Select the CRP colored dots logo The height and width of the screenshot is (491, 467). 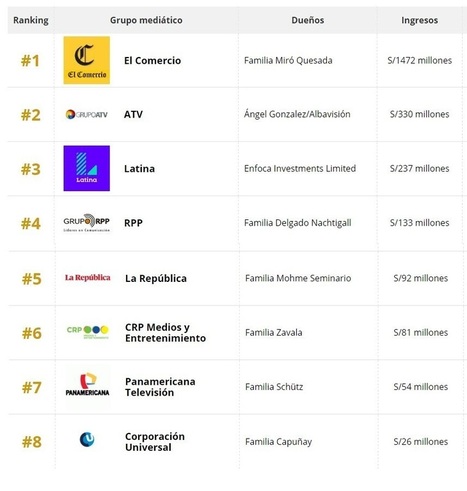pyautogui.click(x=87, y=332)
